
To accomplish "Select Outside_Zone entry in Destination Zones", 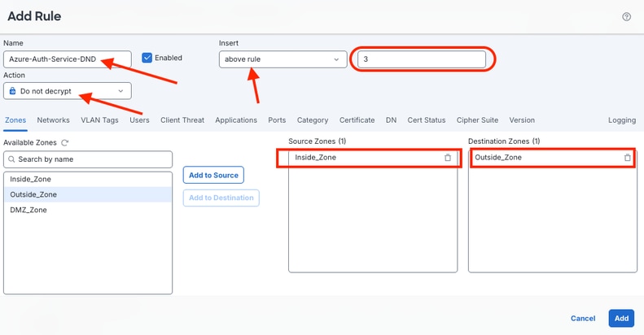I will click(x=553, y=158).
